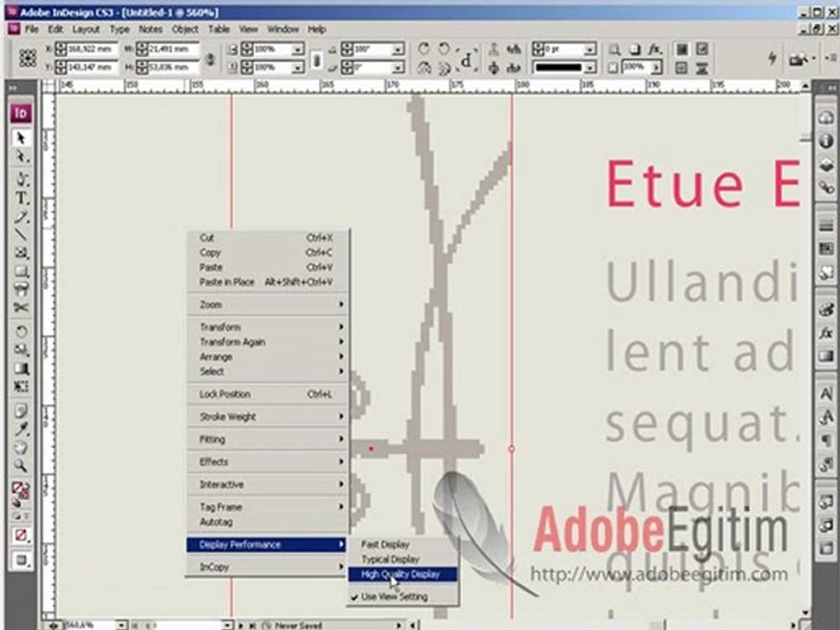Expand the Stroke Weight submenu

pyautogui.click(x=268, y=416)
